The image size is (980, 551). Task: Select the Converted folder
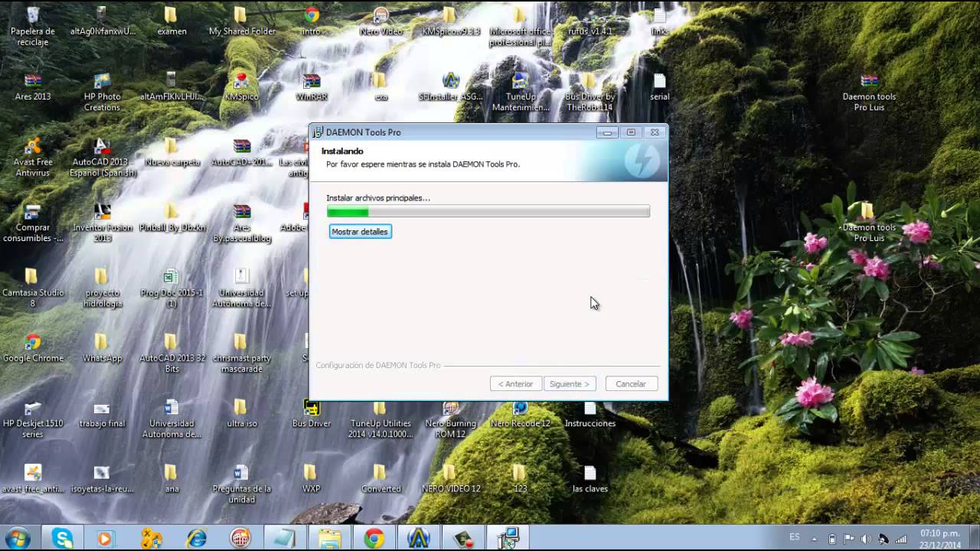pyautogui.click(x=381, y=478)
